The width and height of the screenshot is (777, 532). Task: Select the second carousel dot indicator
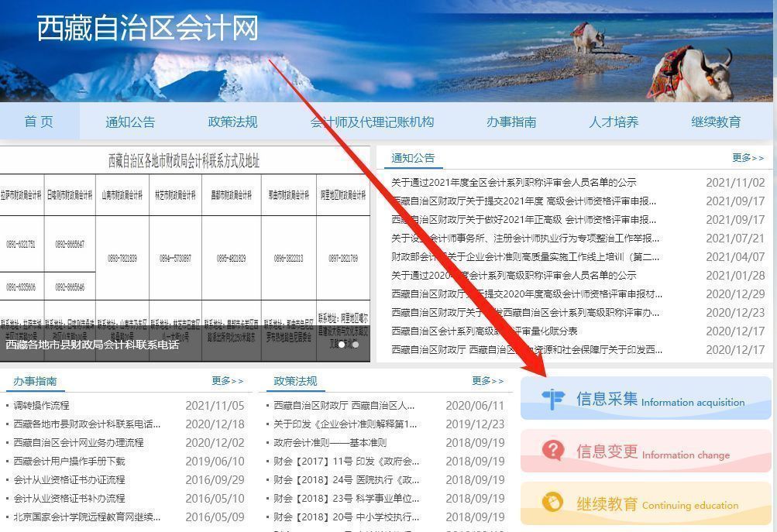point(356,345)
